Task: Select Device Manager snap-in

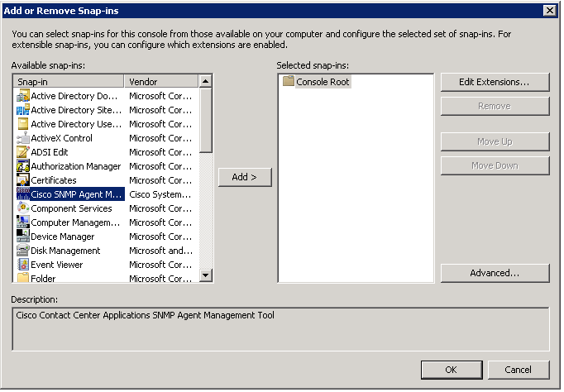Action: point(63,237)
